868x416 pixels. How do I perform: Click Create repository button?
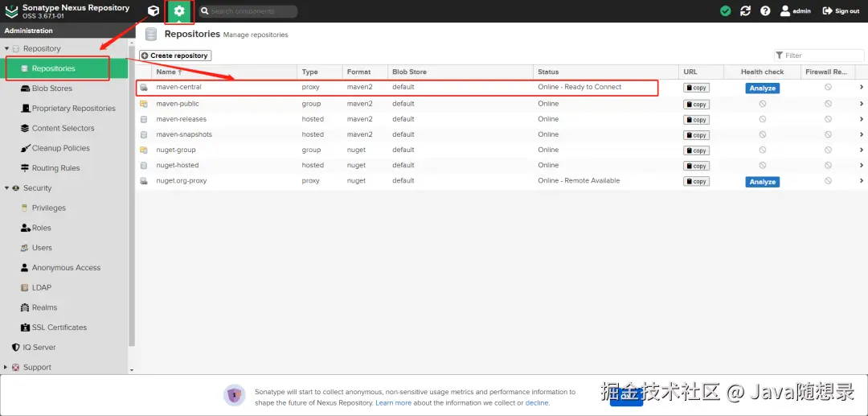(175, 56)
